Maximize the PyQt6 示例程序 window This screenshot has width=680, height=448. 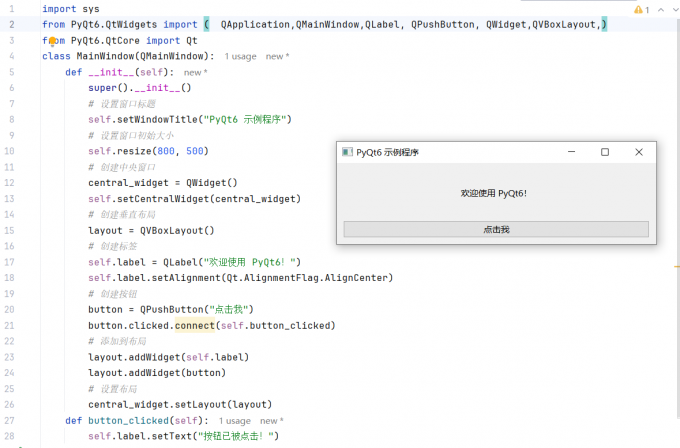(x=605, y=152)
